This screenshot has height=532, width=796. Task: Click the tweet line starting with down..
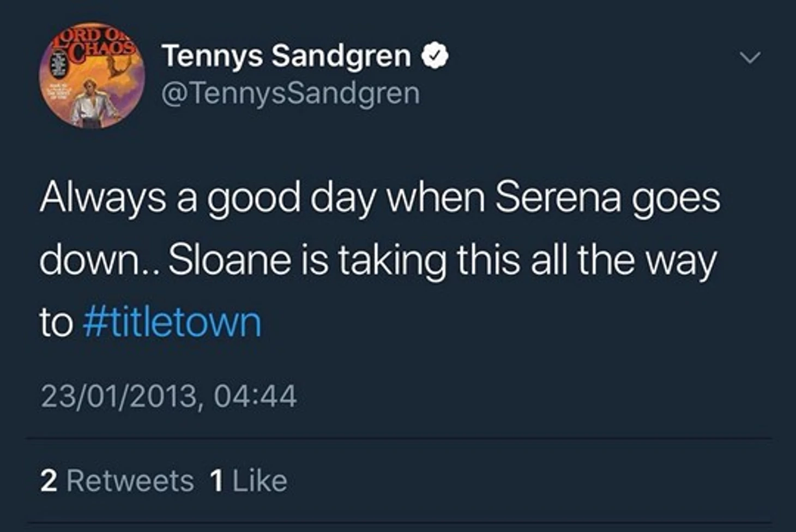click(377, 261)
